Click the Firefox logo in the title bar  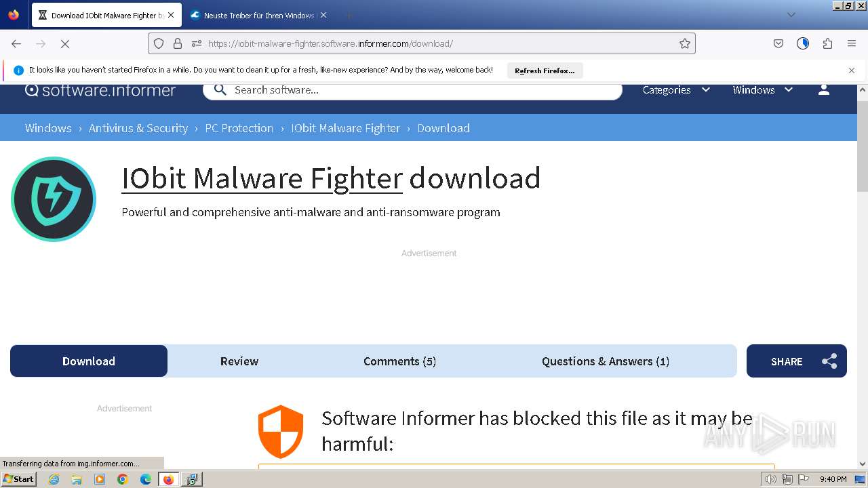coord(14,15)
